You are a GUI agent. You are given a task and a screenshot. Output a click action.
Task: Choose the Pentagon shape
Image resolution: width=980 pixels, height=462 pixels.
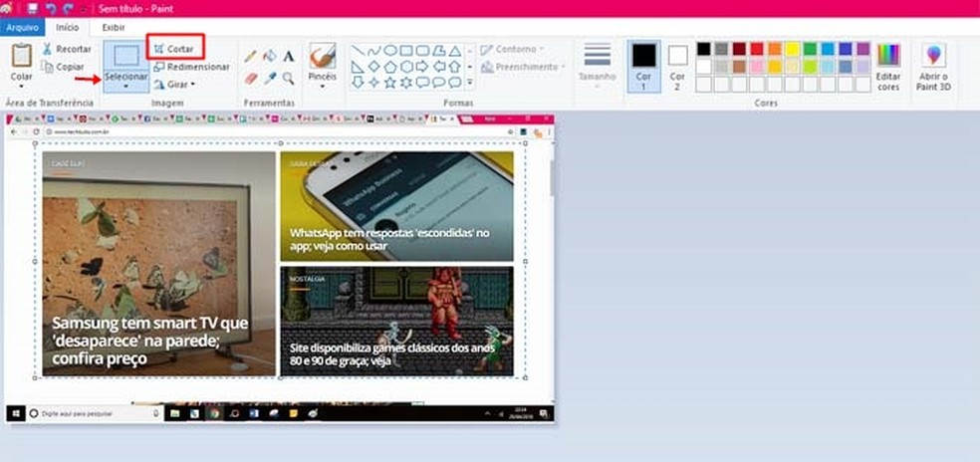390,67
